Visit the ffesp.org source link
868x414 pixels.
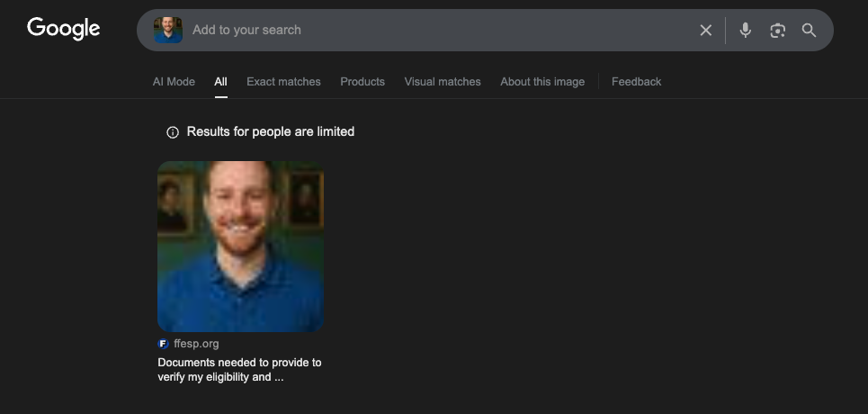tap(196, 344)
